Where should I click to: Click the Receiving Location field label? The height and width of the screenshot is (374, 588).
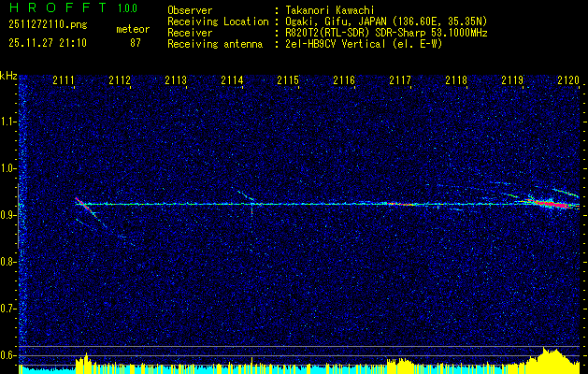218,22
